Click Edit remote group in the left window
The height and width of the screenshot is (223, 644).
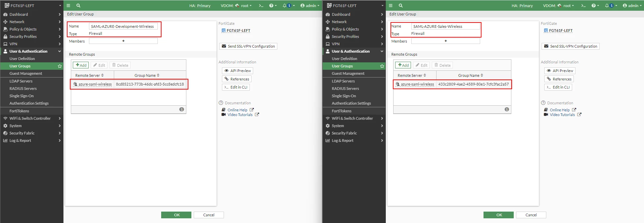click(99, 65)
